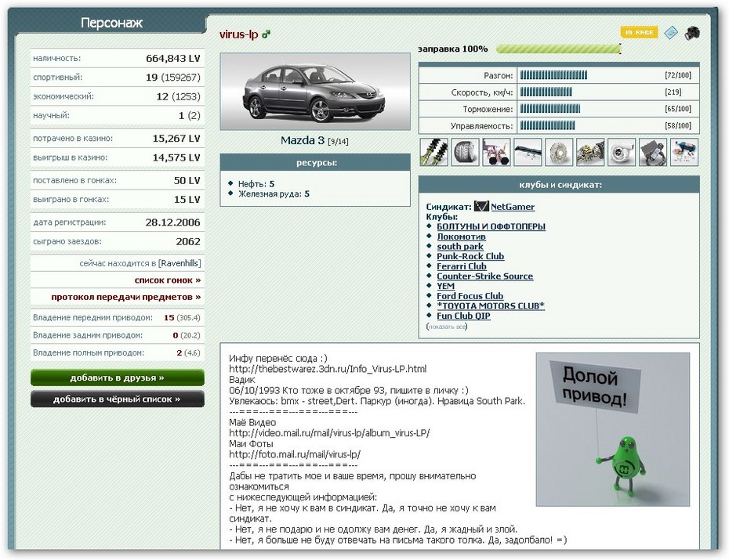Screen dimensions: 729x560
Task: Click the male gender icon beside virus-lp
Action: [x=266, y=34]
